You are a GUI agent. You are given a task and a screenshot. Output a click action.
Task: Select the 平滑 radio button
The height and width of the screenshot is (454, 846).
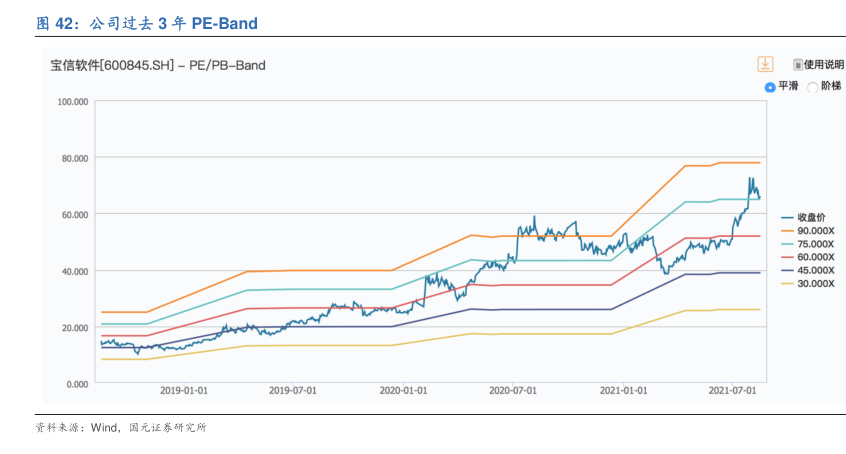(x=770, y=87)
